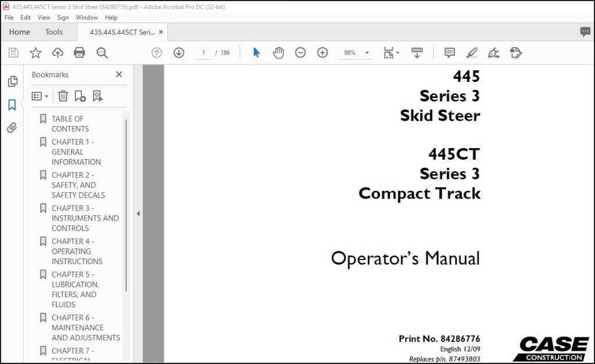Jump to CHAPTER 1 - GENERAL INFORMATION
Image resolution: width=595 pixels, height=364 pixels.
pos(76,152)
